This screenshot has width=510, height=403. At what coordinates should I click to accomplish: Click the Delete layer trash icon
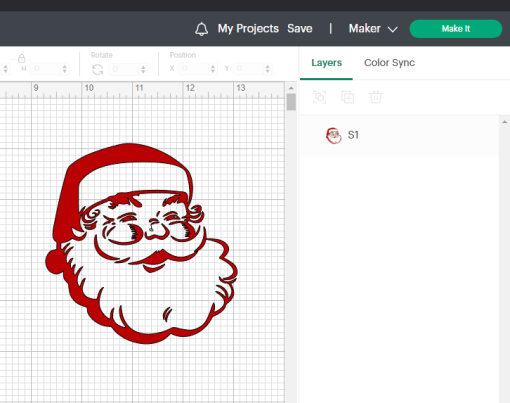pos(376,97)
